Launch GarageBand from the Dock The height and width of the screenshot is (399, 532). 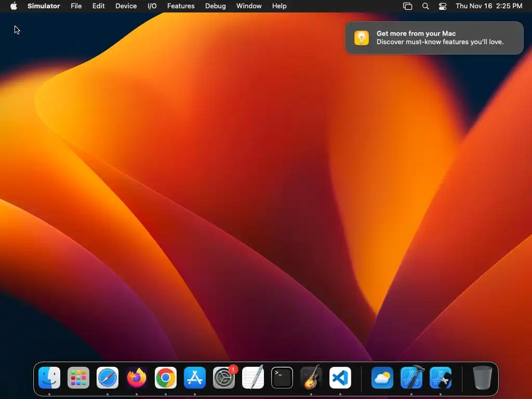coord(311,378)
